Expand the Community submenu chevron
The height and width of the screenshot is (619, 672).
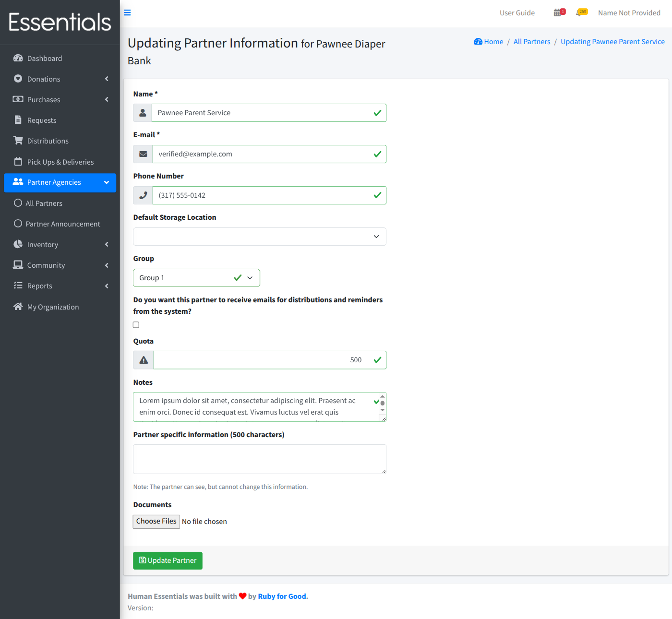pos(107,265)
